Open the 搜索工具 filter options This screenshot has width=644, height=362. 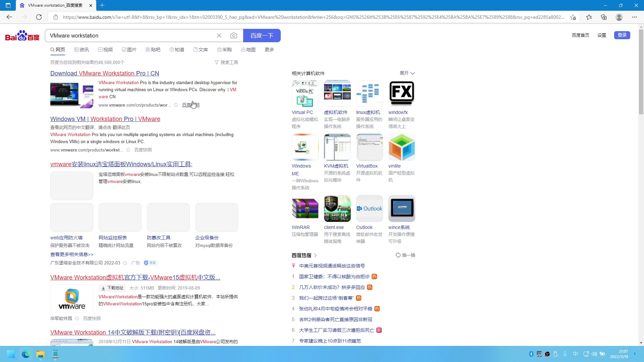pos(226,62)
